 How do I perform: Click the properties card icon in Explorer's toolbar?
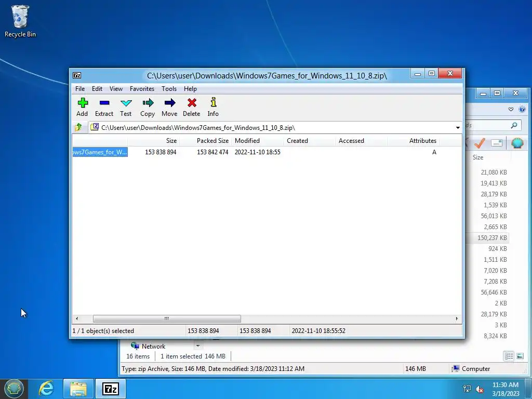tap(497, 143)
